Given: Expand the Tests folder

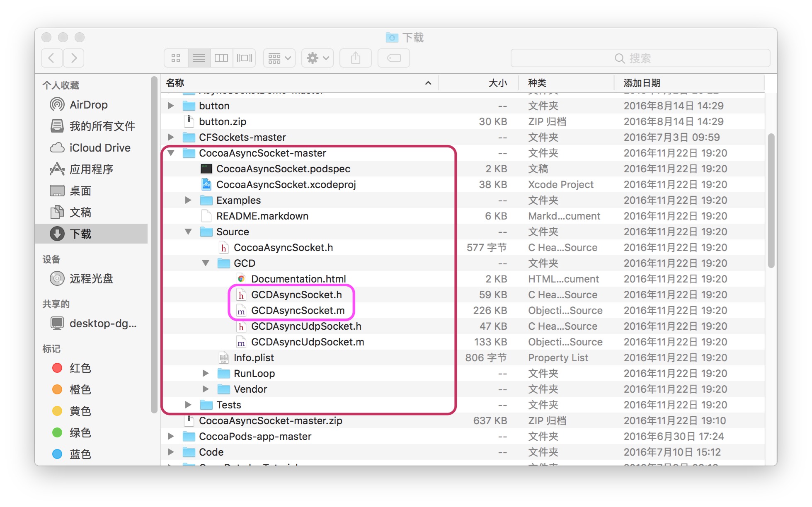Looking at the screenshot, I should [188, 405].
